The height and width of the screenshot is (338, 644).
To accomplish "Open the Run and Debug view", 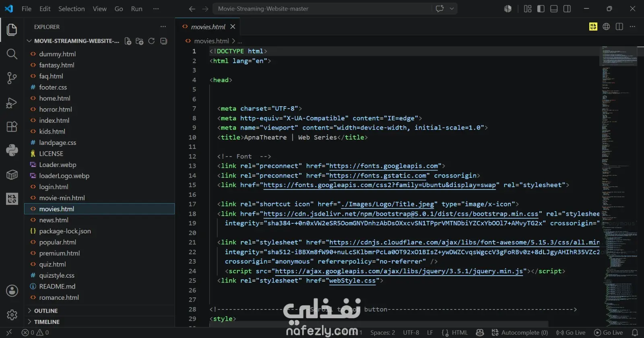I will point(12,103).
